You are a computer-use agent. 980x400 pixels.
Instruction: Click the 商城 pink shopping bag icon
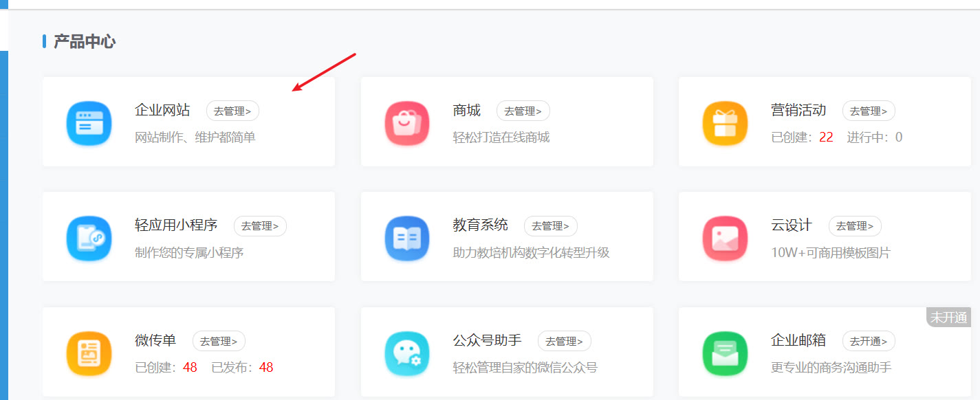tap(407, 121)
